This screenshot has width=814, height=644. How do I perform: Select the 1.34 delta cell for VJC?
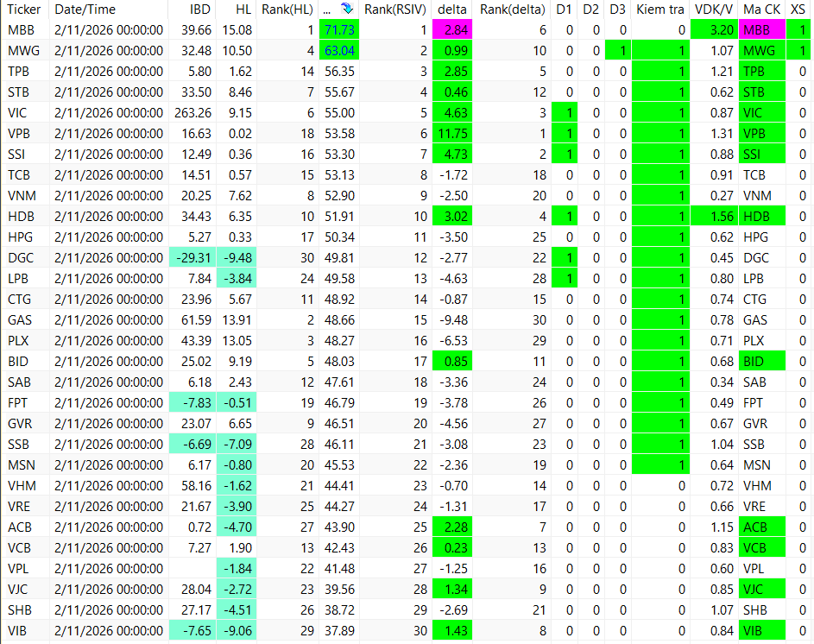(452, 590)
